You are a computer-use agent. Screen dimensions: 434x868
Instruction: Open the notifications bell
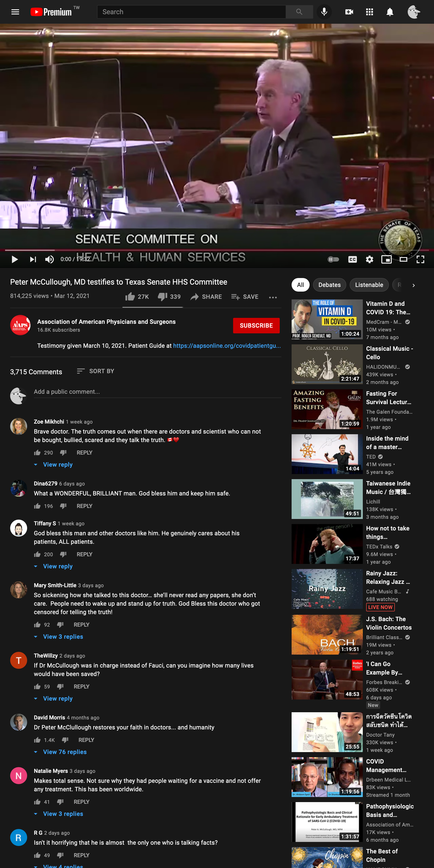point(389,12)
